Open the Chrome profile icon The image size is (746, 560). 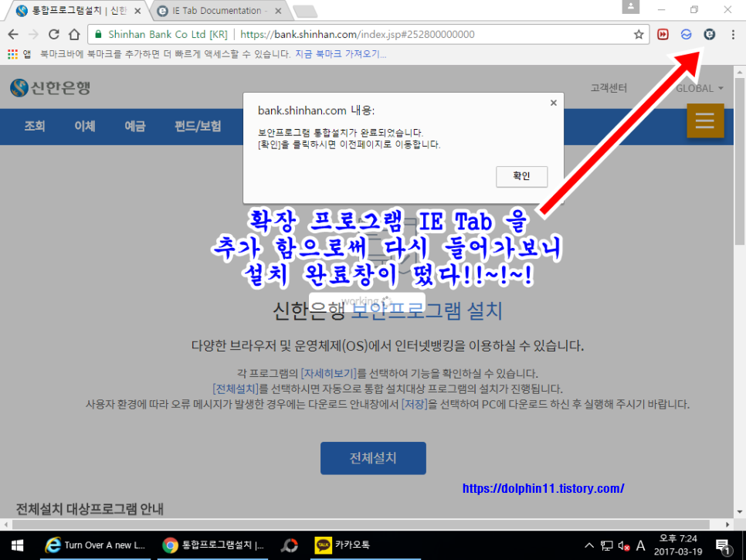coord(630,7)
